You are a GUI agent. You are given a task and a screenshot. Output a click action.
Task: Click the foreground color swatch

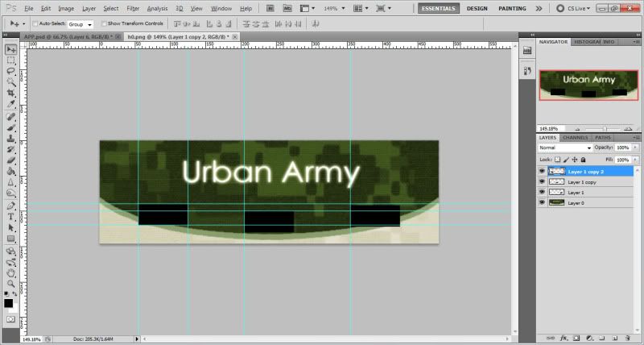(8, 303)
